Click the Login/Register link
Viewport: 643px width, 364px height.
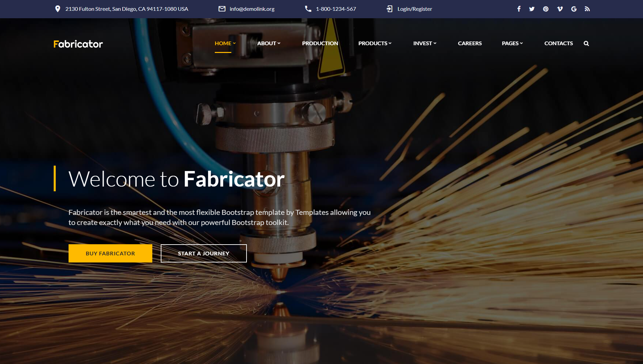click(414, 9)
